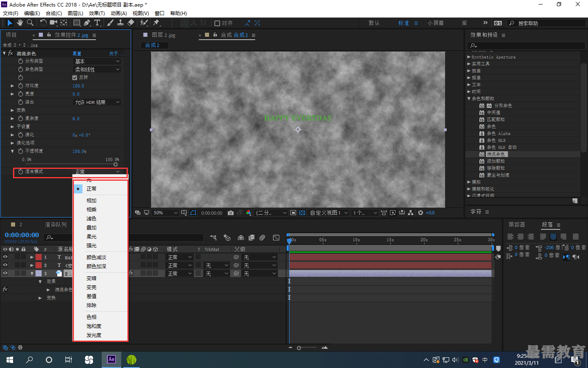This screenshot has width=588, height=368.
Task: Uncheck the 反转 invert checkbox
Action: 75,78
